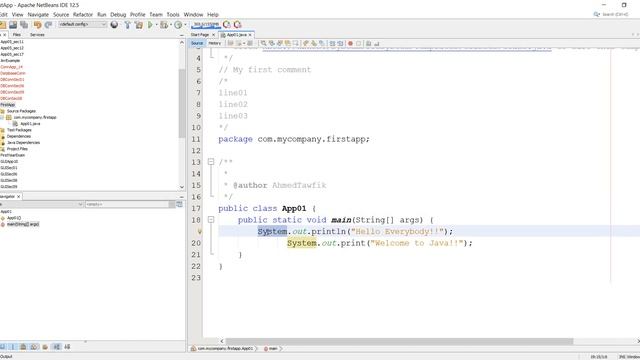Click the Build Project hammer icon

pyautogui.click(x=127, y=25)
